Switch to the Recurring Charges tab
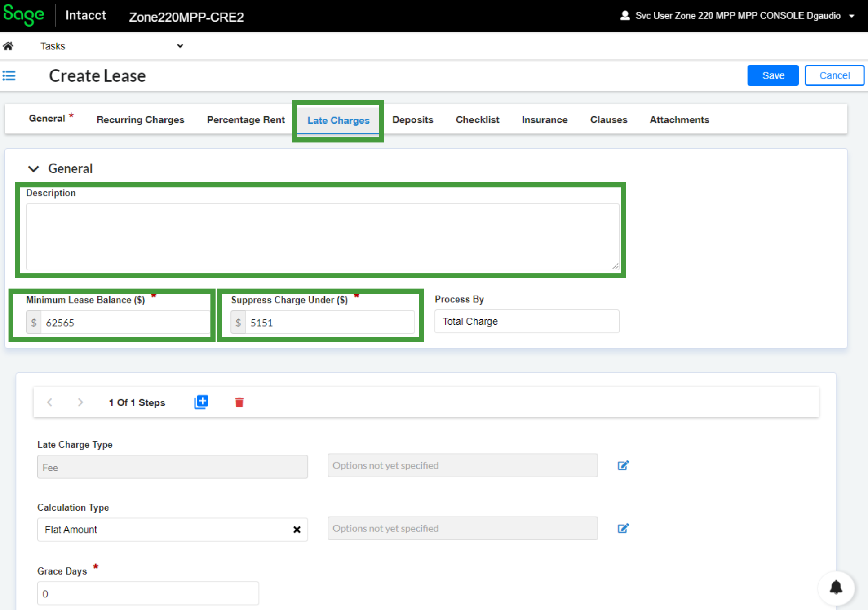This screenshot has width=868, height=610. coord(140,120)
